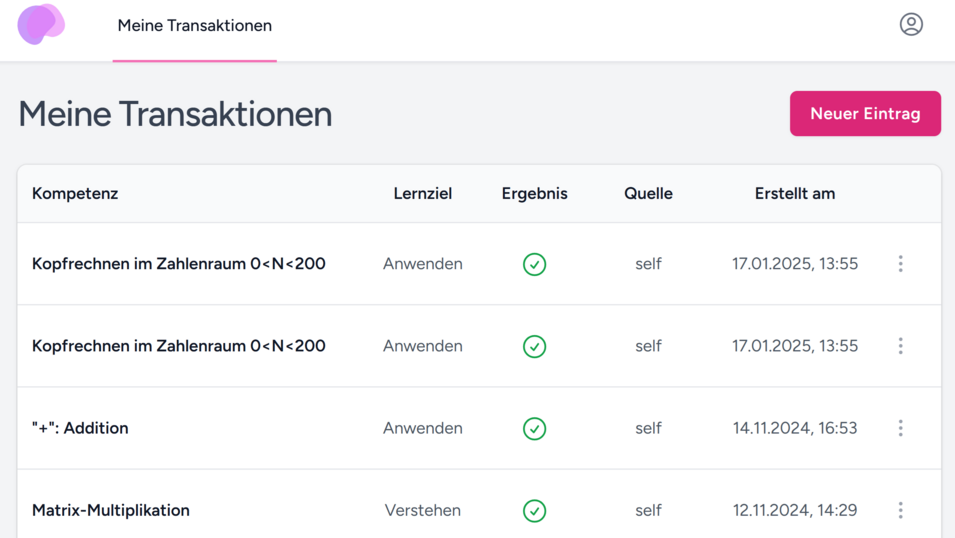Open the "+": Addition entry
This screenshot has width=955, height=538.
click(x=80, y=428)
